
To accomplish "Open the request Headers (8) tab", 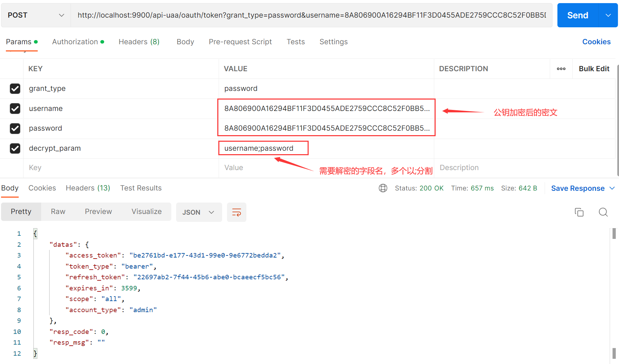I will [139, 42].
